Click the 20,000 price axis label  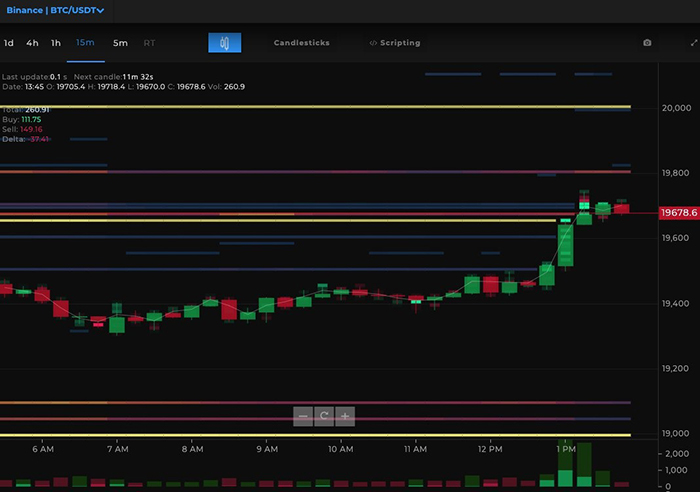(x=678, y=108)
